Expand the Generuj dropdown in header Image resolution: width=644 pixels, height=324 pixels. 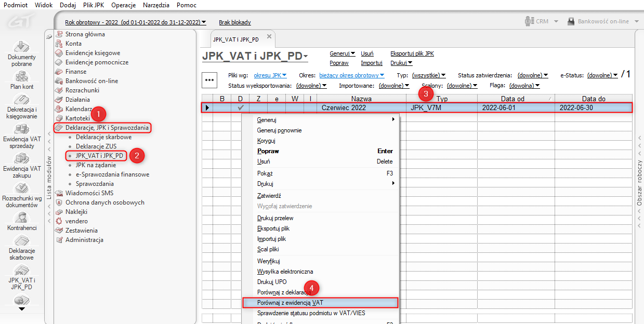[343, 53]
